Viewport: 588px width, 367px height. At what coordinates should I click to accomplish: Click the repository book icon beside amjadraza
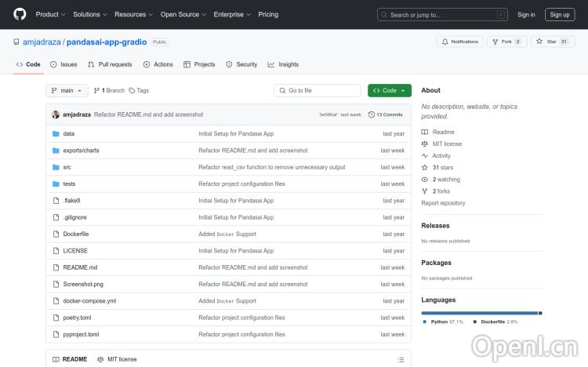(16, 42)
